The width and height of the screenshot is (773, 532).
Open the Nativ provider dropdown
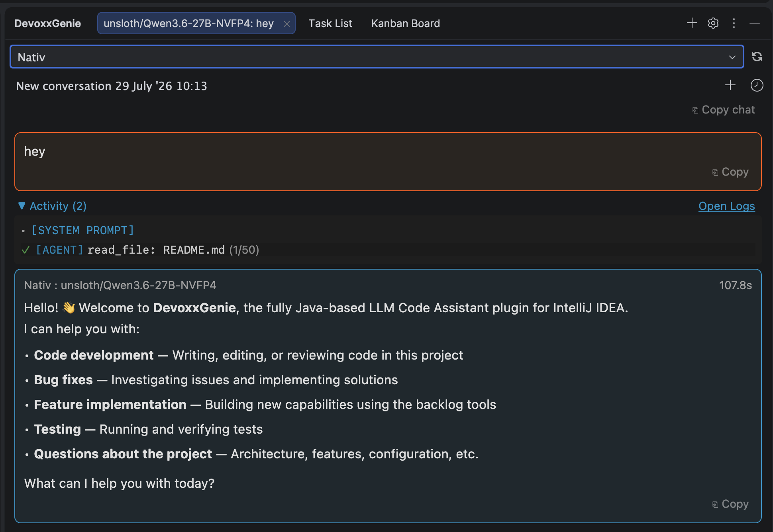pos(377,57)
